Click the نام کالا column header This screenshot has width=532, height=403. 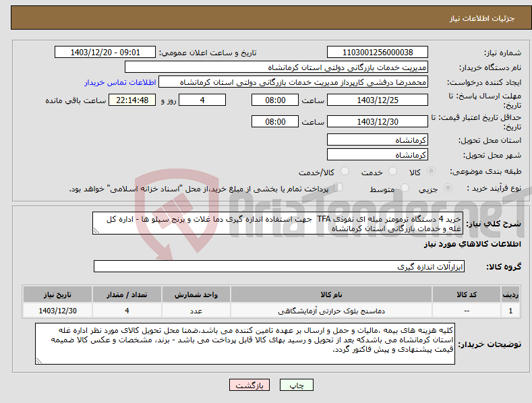coord(331,294)
